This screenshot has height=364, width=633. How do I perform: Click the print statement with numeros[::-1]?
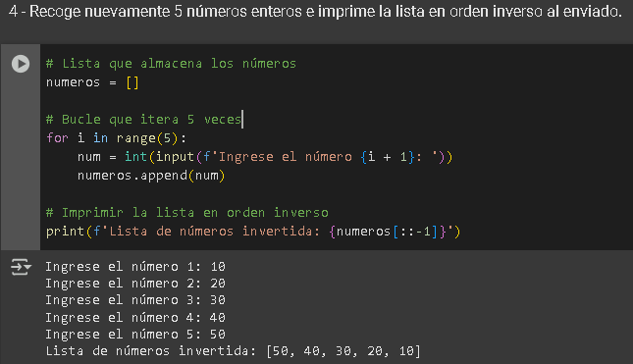tap(253, 232)
